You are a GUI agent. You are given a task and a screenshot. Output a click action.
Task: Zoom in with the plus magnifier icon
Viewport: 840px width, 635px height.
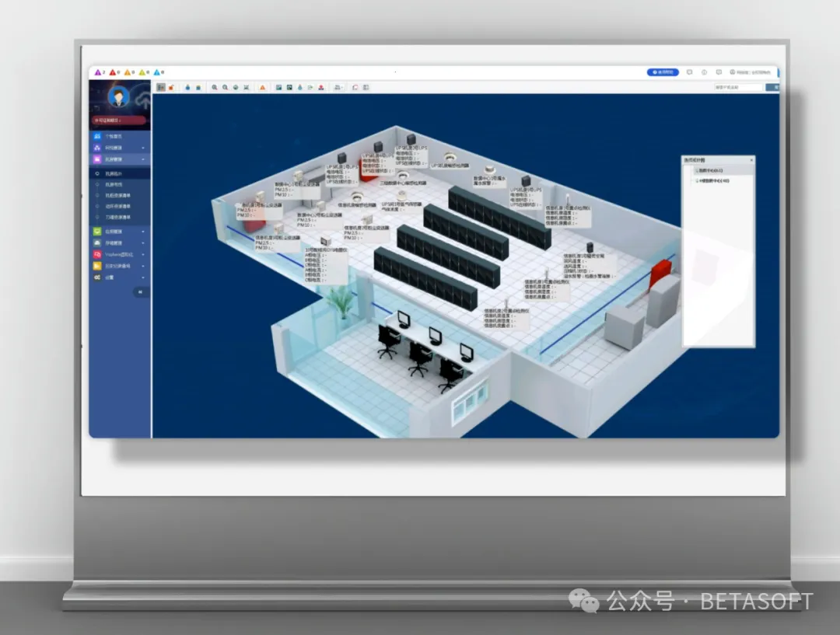(x=215, y=87)
